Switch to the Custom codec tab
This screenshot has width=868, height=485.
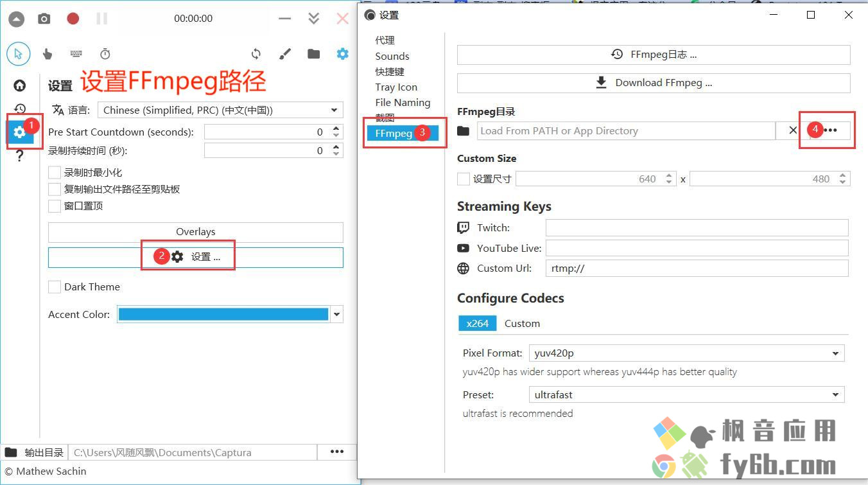tap(522, 323)
